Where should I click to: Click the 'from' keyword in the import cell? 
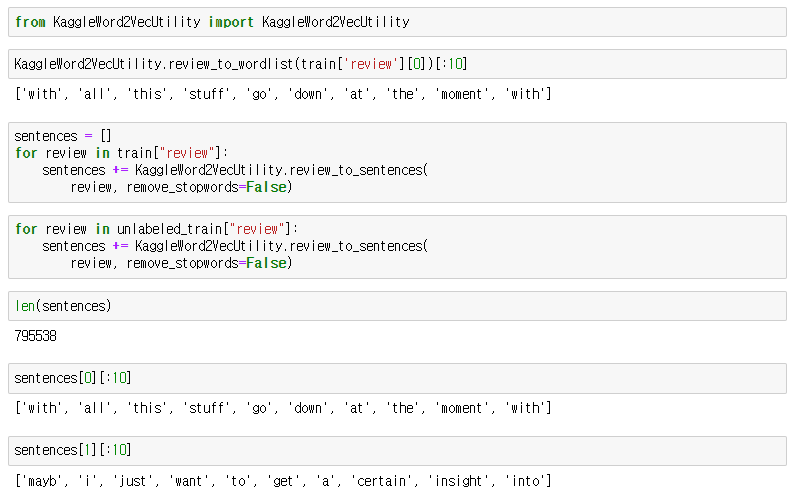point(30,22)
